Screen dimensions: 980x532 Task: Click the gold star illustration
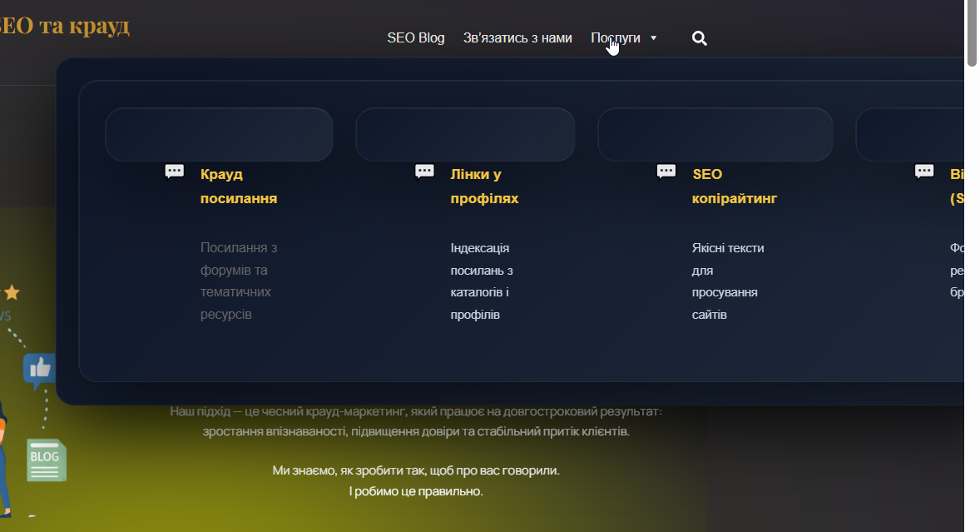pos(12,292)
